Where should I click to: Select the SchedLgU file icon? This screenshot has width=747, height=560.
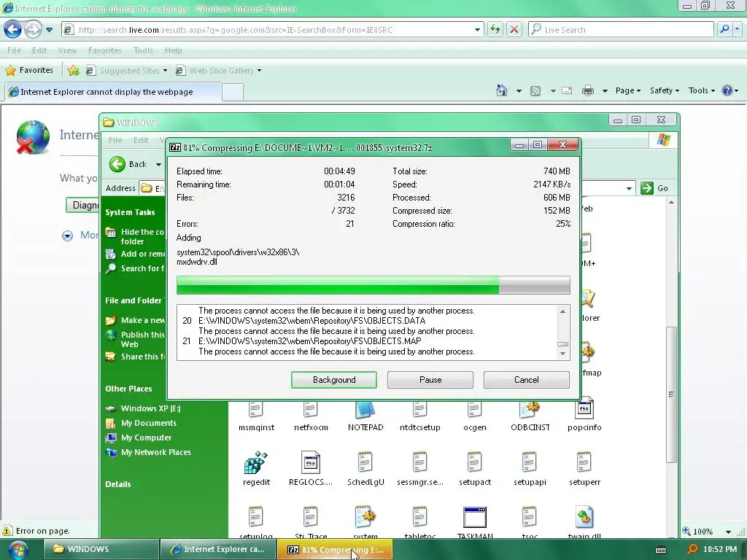click(365, 469)
